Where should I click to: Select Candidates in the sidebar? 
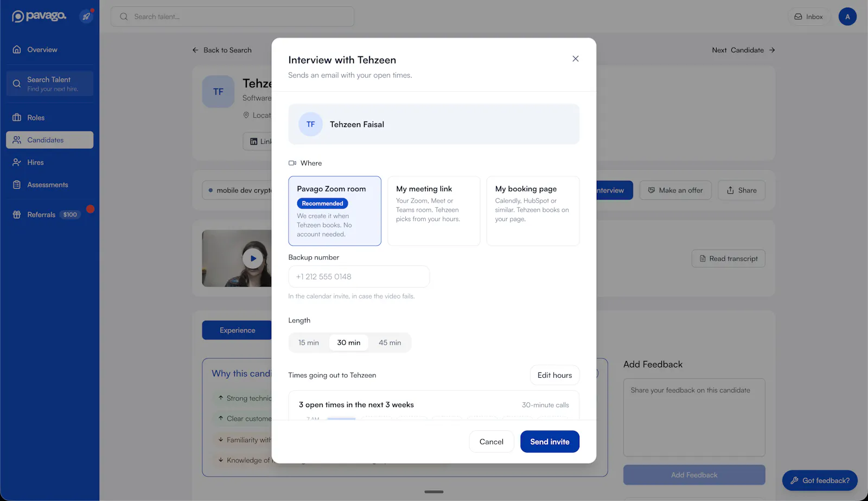pos(49,140)
